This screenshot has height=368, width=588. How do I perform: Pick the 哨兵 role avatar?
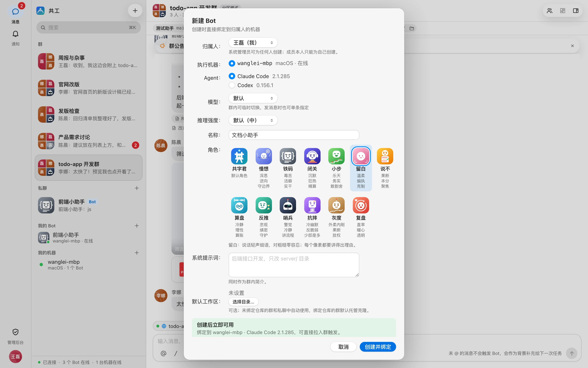pos(288,205)
